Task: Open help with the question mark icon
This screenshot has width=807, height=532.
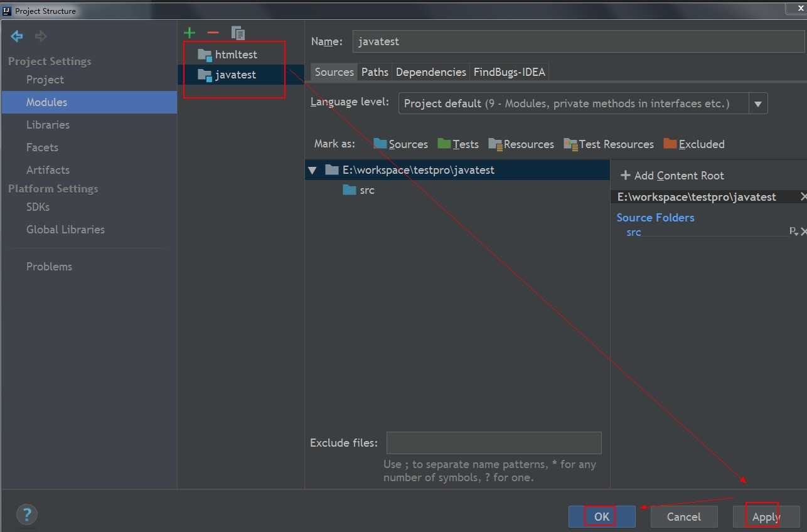Action: (27, 515)
